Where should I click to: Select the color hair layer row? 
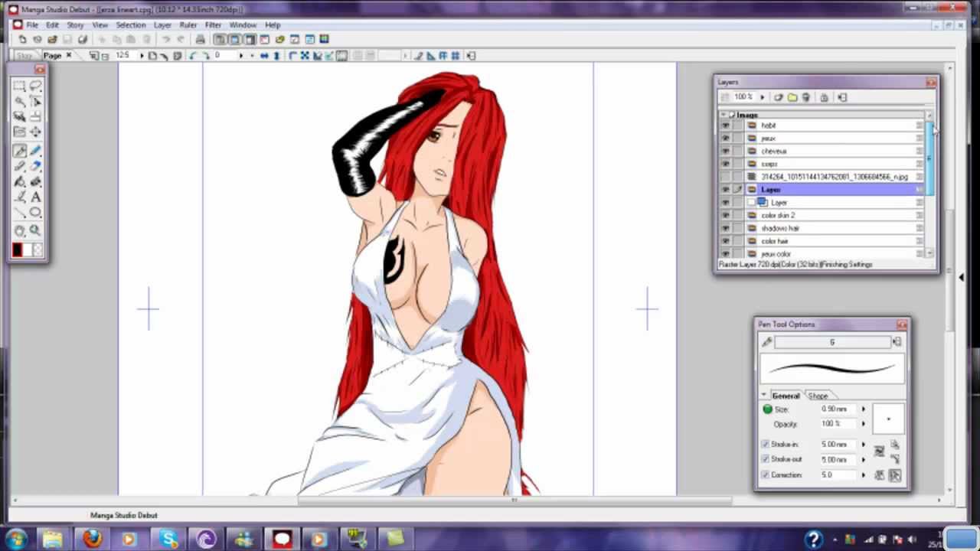coord(823,241)
